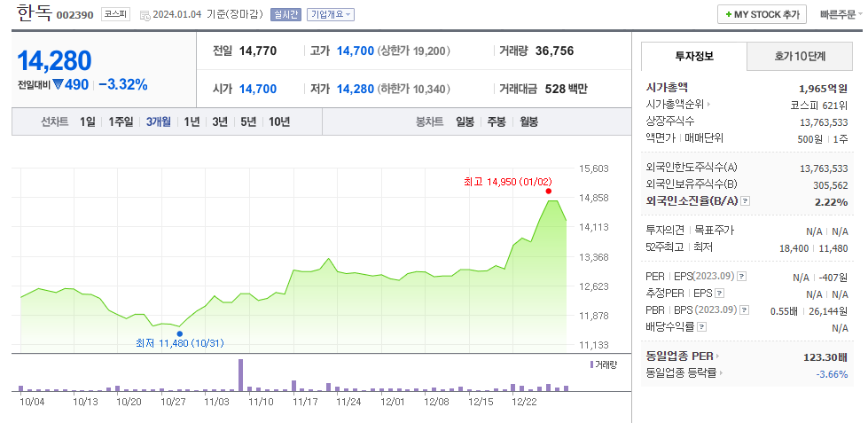Screen dimensions: 868x423
Task: Click the 실시간 badge button
Action: click(285, 15)
